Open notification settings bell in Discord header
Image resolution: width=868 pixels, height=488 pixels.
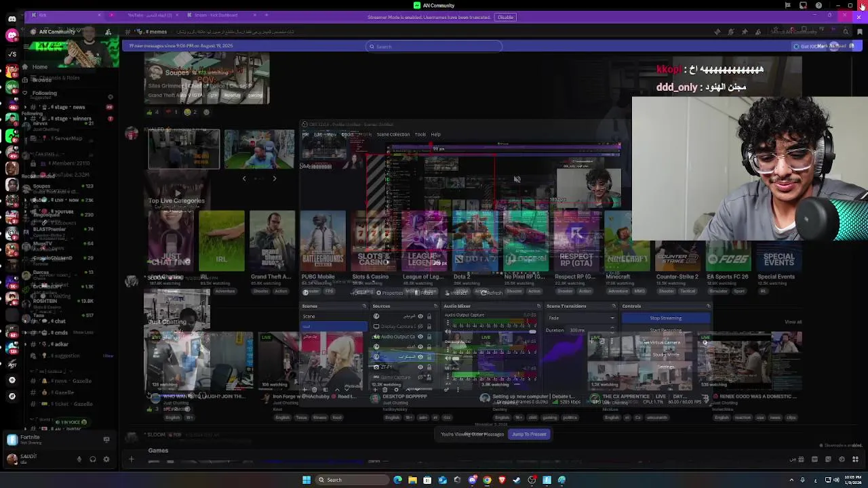click(x=731, y=32)
